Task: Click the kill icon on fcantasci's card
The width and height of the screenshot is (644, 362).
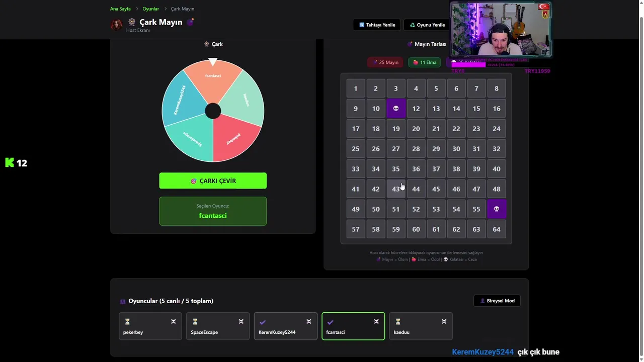Action: 376,322
